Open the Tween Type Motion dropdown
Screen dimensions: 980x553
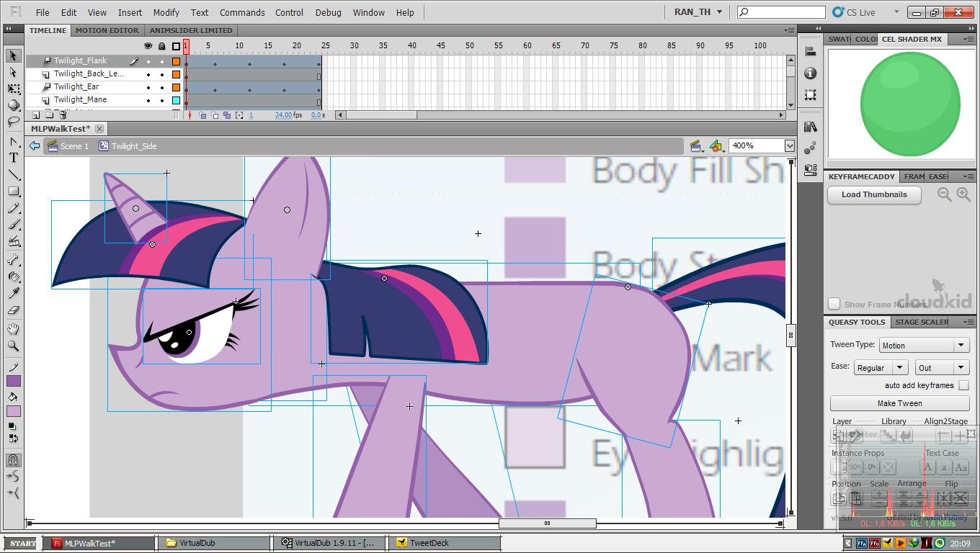pos(924,346)
